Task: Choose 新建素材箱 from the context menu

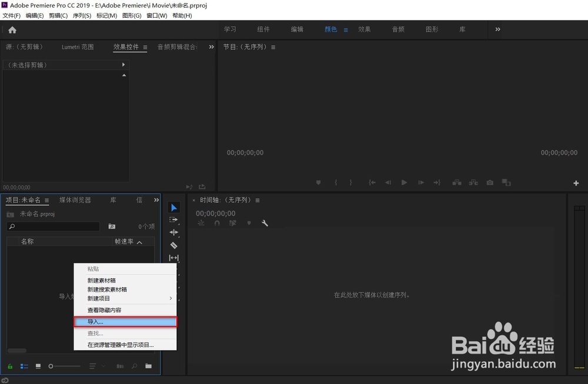Action: coord(101,281)
